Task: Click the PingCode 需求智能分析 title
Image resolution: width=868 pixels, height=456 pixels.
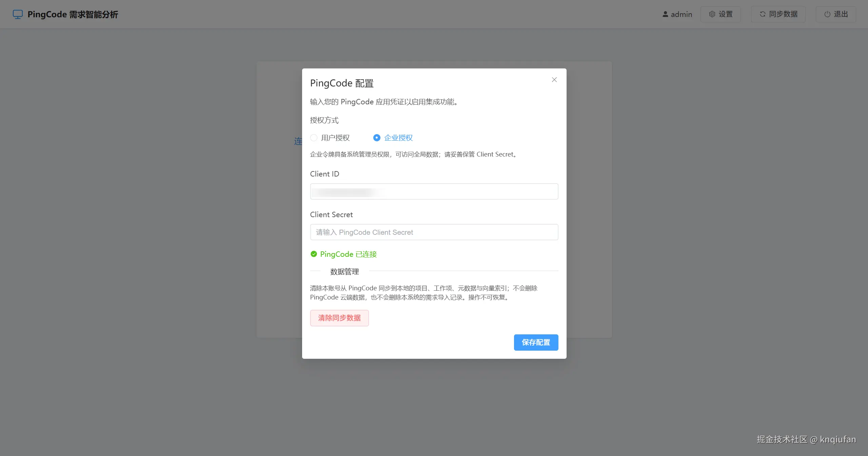Action: pyautogui.click(x=73, y=15)
